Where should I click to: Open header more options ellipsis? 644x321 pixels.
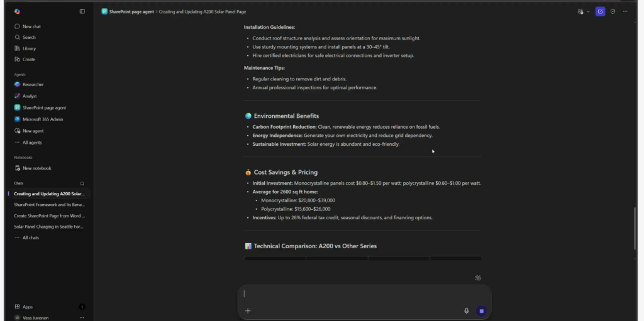click(625, 11)
